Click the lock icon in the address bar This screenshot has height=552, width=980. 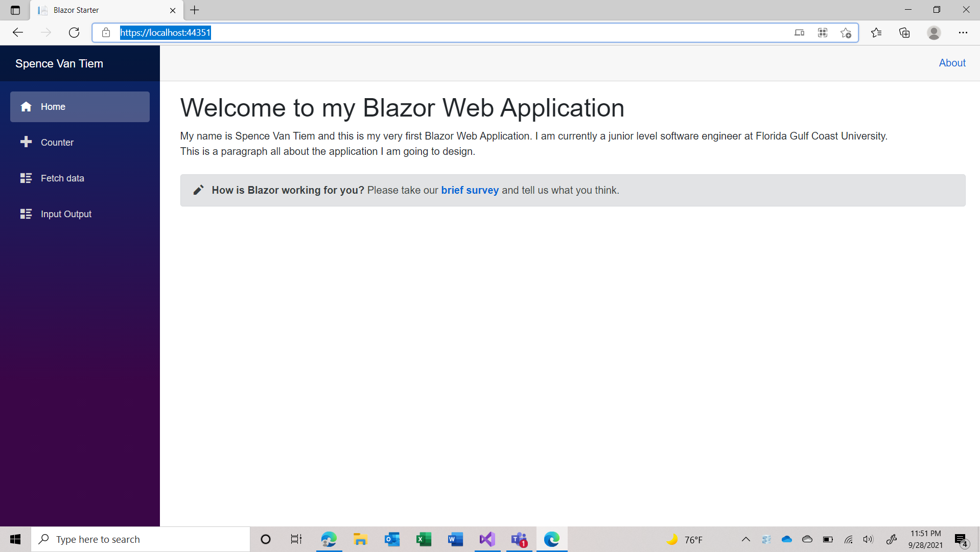106,32
